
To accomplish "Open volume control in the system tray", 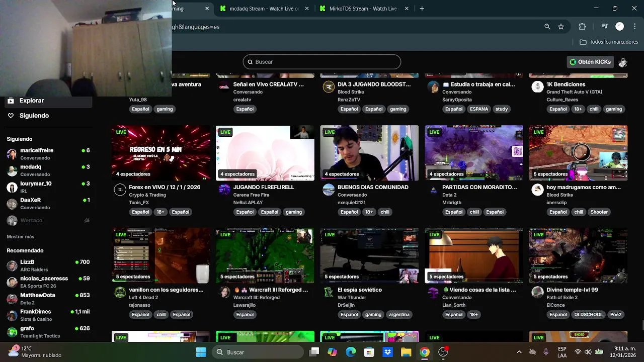I will tap(588, 352).
